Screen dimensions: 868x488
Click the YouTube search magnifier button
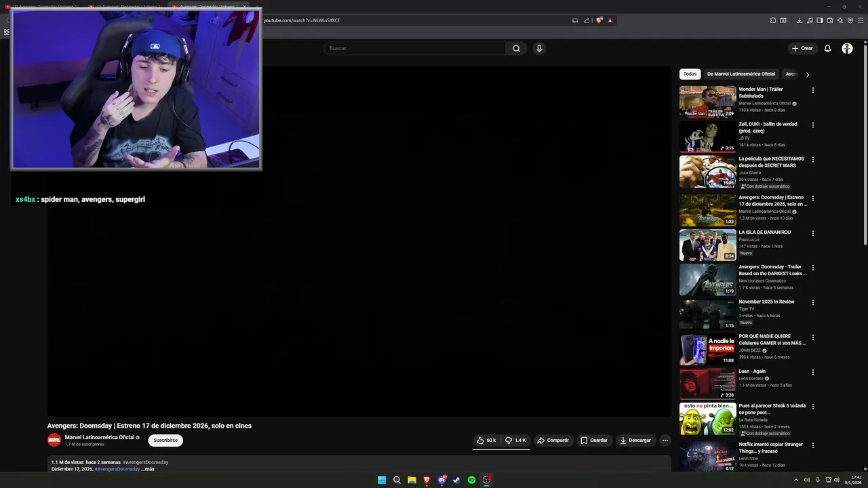[516, 48]
